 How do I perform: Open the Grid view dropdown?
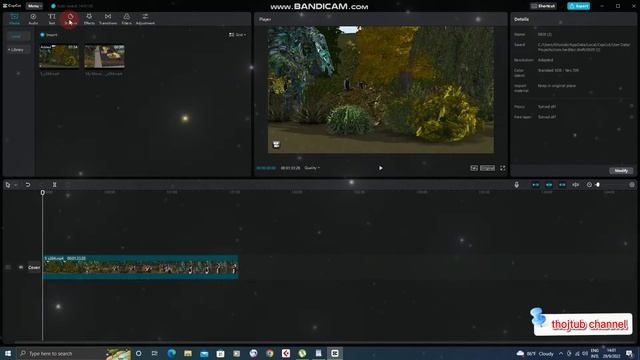tap(238, 35)
